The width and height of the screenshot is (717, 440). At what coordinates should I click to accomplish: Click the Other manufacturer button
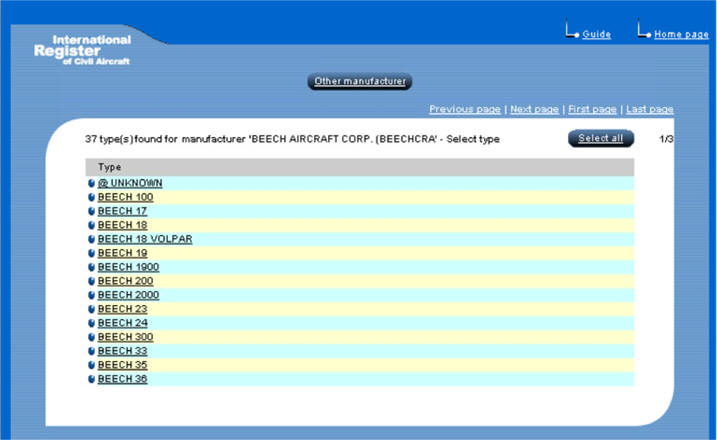pos(360,81)
